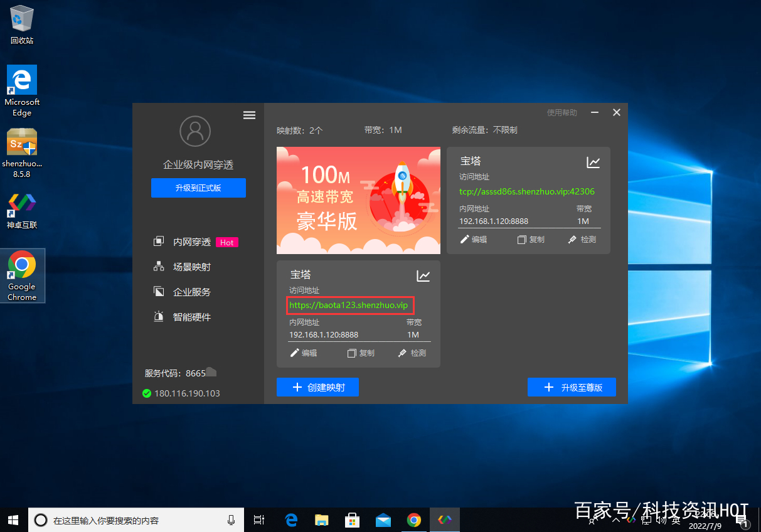Select 企业服务 in the sidebar

click(192, 292)
